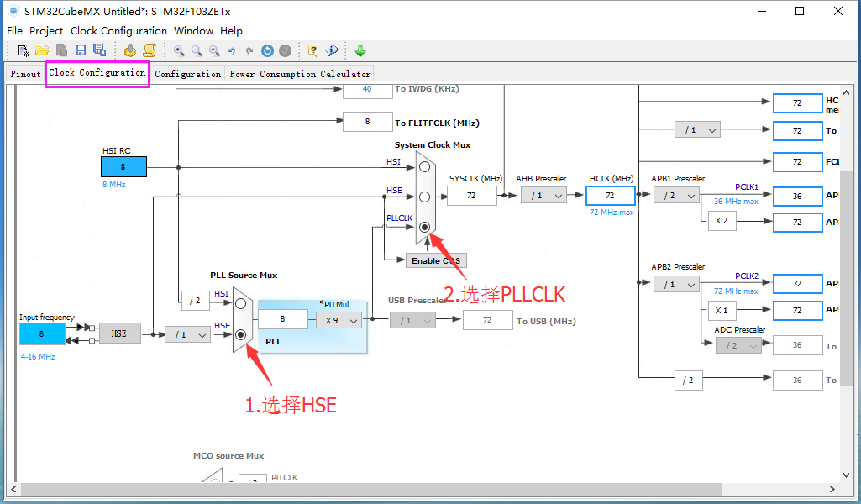Click the Input frequency 8 field

42,333
